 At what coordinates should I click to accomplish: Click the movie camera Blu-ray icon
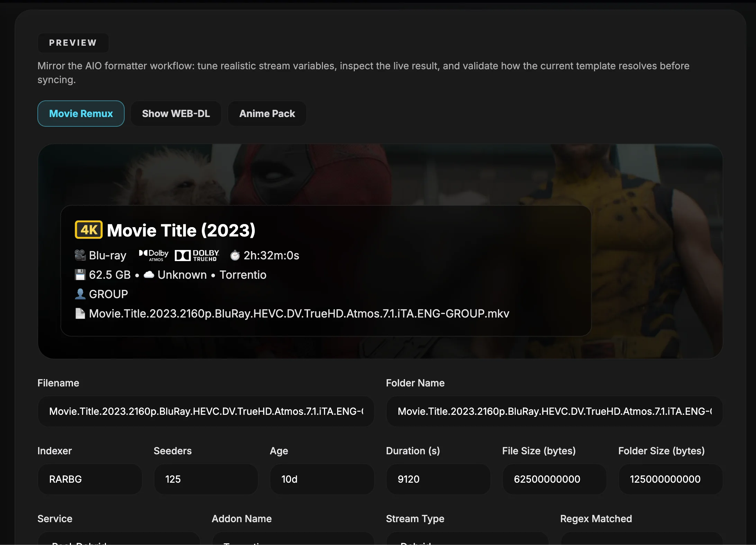pos(80,255)
